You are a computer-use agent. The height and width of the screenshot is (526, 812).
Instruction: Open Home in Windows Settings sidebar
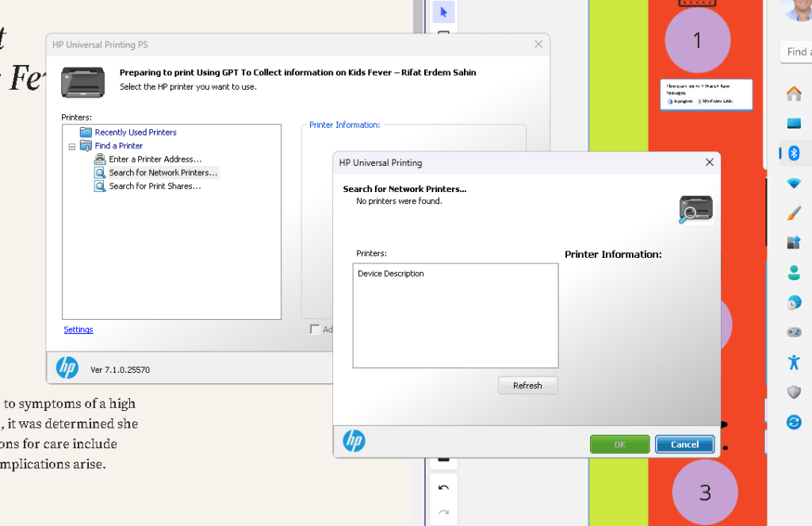coord(793,94)
